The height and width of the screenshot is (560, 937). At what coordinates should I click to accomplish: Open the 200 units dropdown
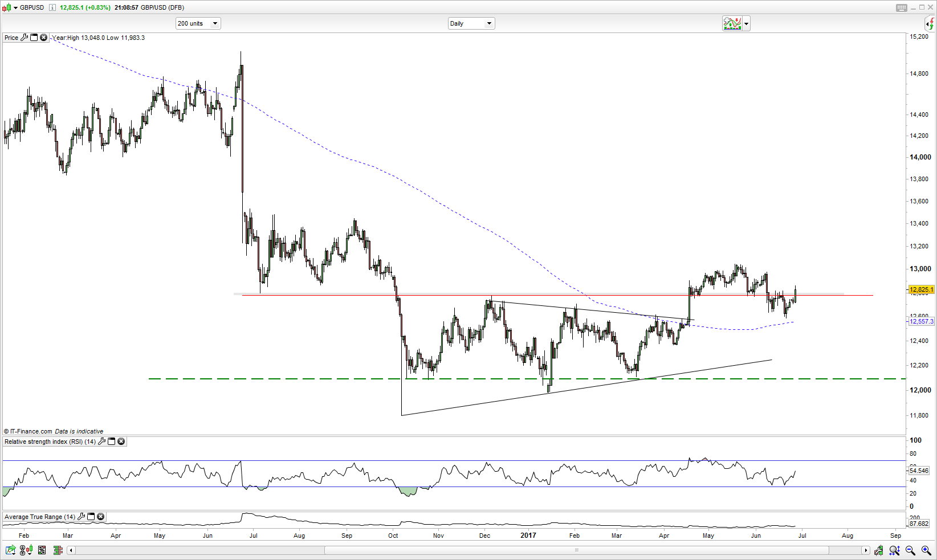pyautogui.click(x=198, y=23)
